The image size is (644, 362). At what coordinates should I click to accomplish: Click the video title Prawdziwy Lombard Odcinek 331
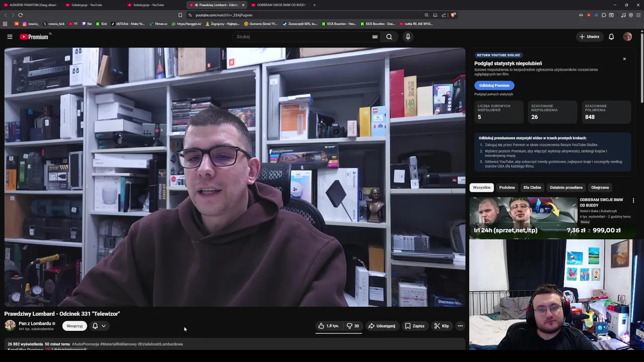click(62, 314)
